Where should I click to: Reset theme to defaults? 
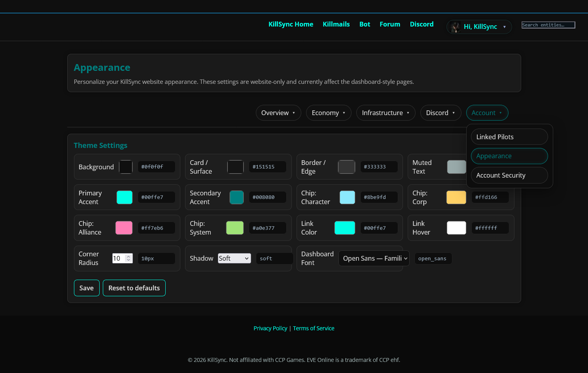[x=134, y=288]
